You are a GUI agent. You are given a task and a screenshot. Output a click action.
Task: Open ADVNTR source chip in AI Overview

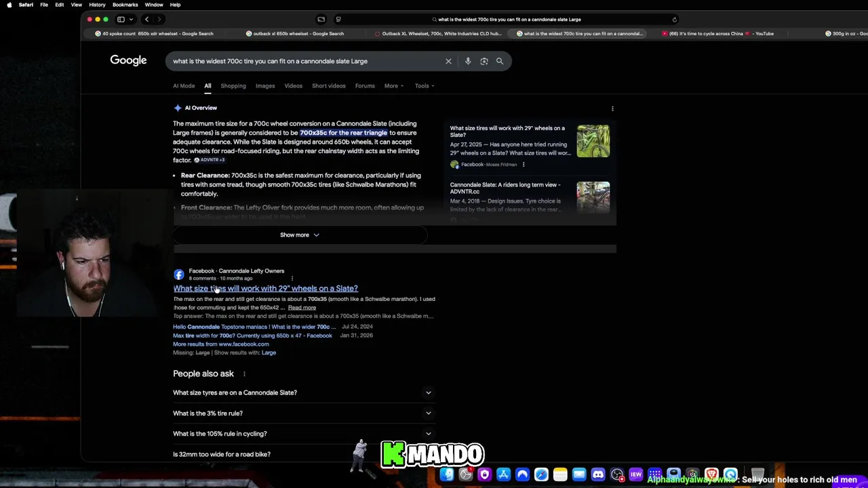[x=210, y=161]
